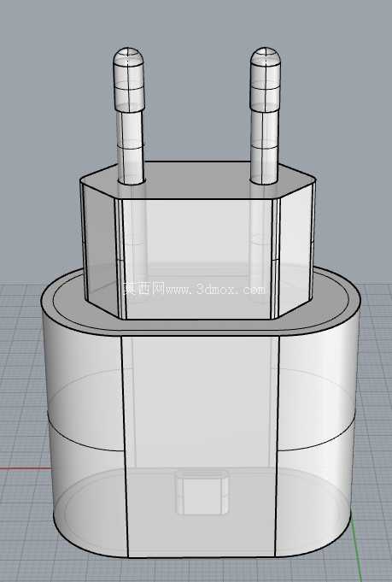392x582 pixels.
Task: Pick the hexagonal plug housing front face
Action: click(x=198, y=259)
